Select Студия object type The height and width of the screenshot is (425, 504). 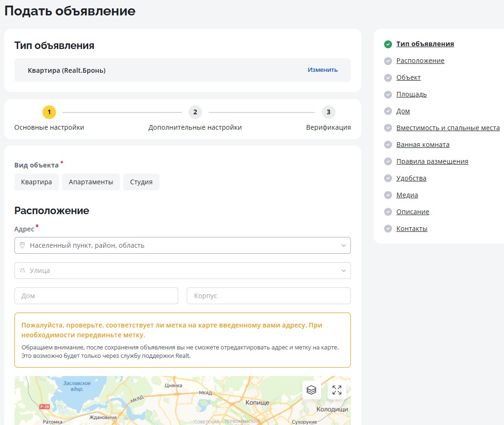(141, 182)
